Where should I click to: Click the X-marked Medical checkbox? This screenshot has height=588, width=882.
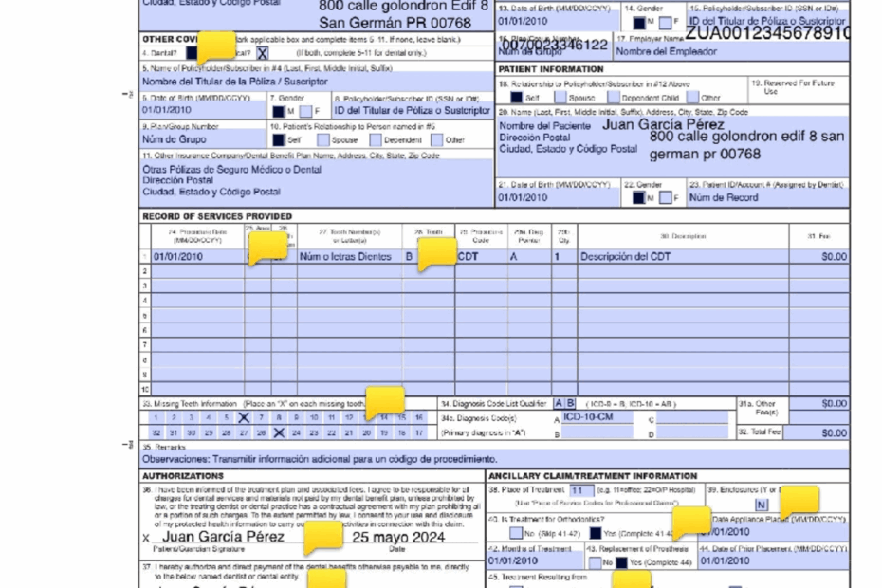[x=262, y=53]
